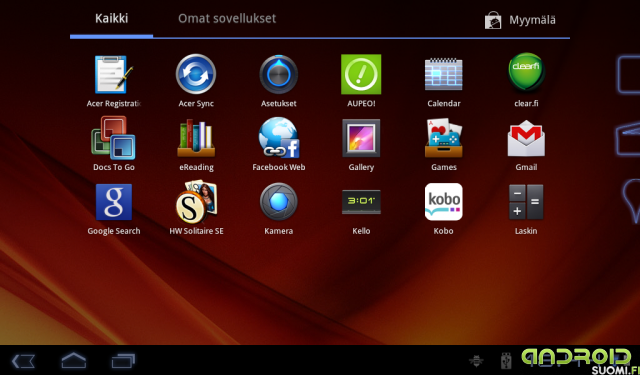Tap the USB debugging notification icon

[506, 360]
